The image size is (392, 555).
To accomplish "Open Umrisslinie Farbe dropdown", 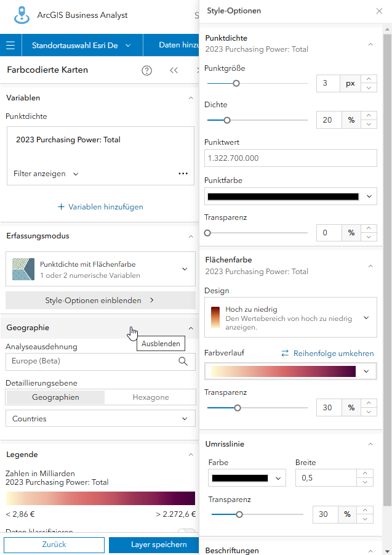I will [247, 478].
